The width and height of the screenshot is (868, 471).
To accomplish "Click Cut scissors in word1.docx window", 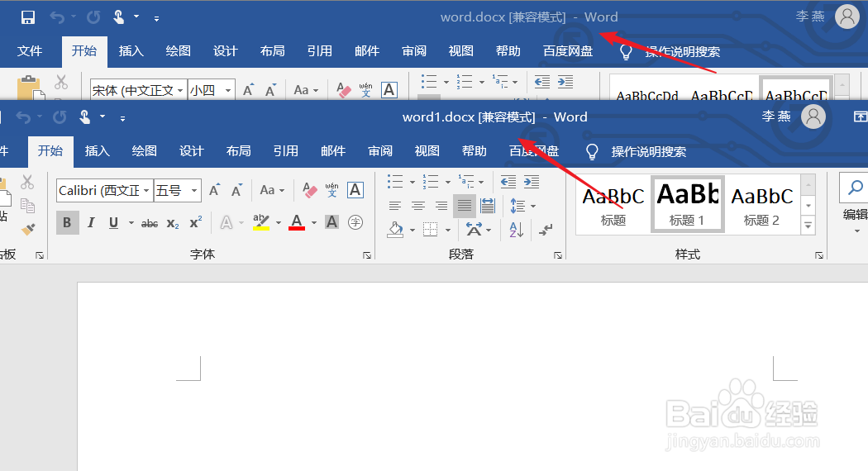I will click(27, 182).
